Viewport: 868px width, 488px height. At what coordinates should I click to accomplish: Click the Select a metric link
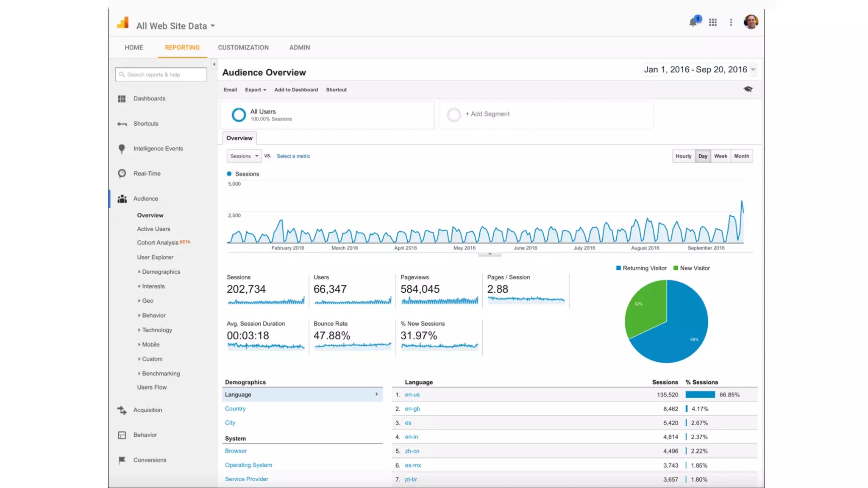[293, 156]
